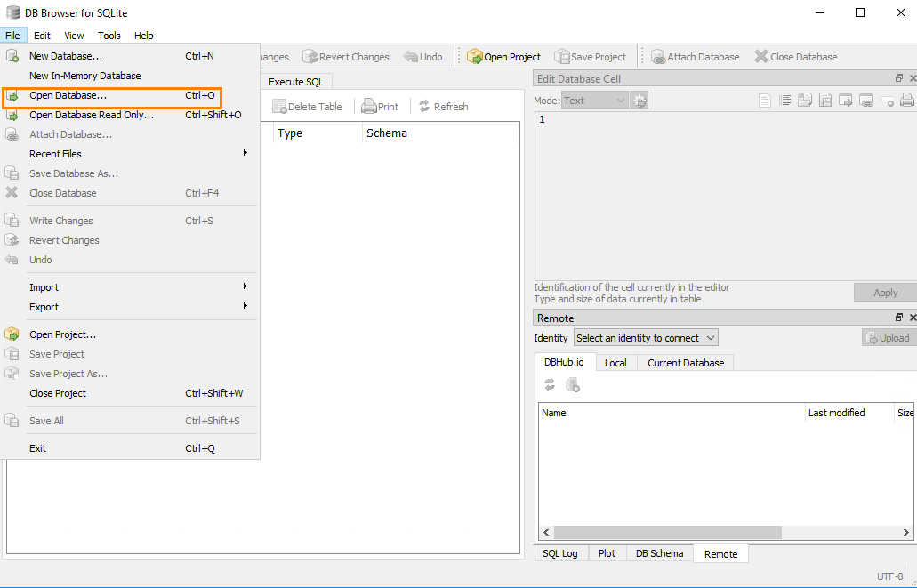Open the View menu
The height and width of the screenshot is (588, 917).
75,36
